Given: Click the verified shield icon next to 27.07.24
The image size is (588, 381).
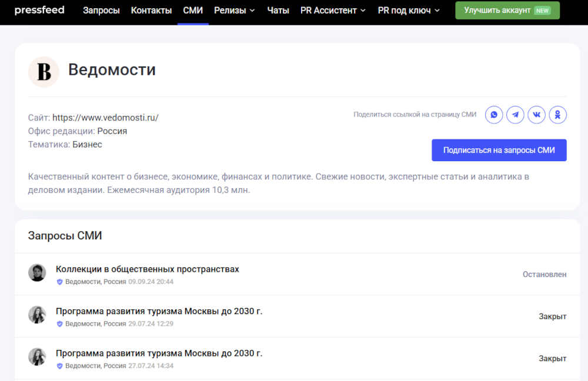Looking at the screenshot, I should pyautogui.click(x=59, y=366).
